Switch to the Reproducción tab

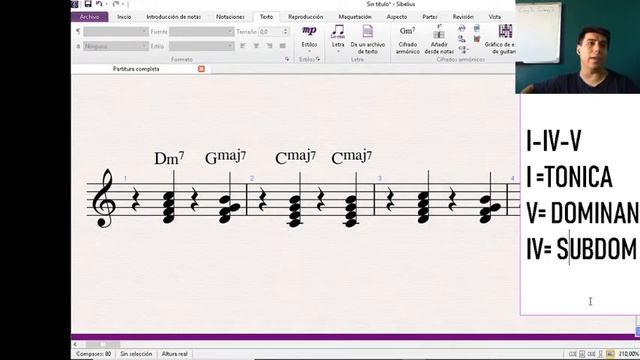(x=305, y=17)
